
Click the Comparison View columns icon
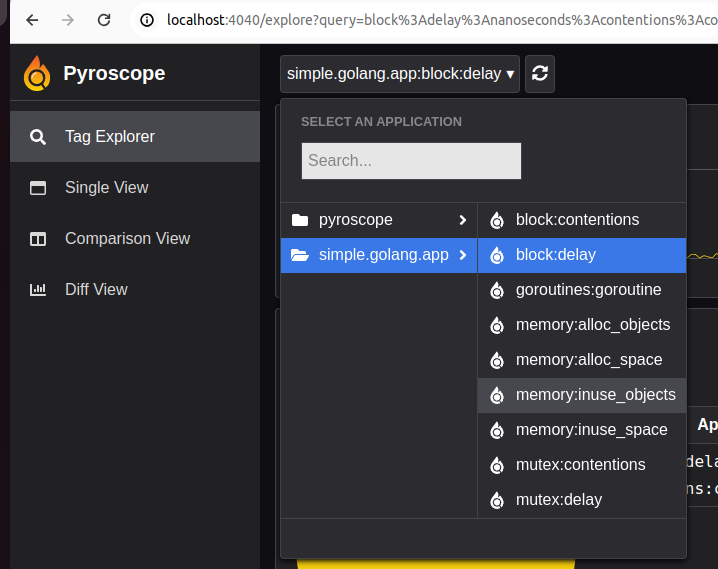[38, 239]
